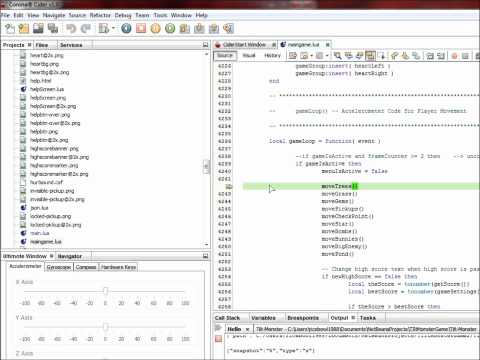480x360 pixels.
Task: Close the maingame.lua editor tab
Action: point(327,44)
